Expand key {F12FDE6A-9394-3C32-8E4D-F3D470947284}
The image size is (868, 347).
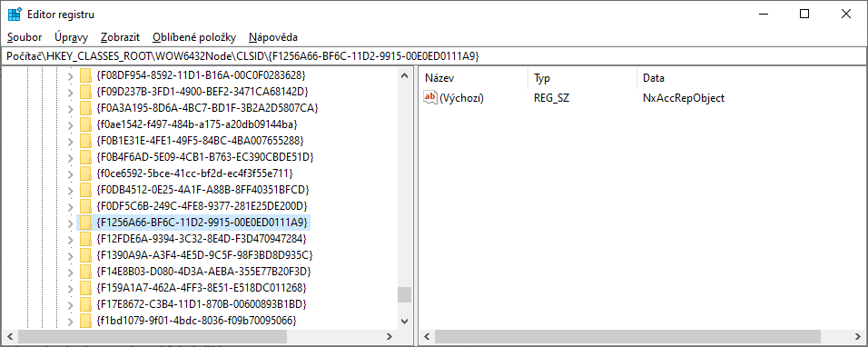click(x=70, y=239)
